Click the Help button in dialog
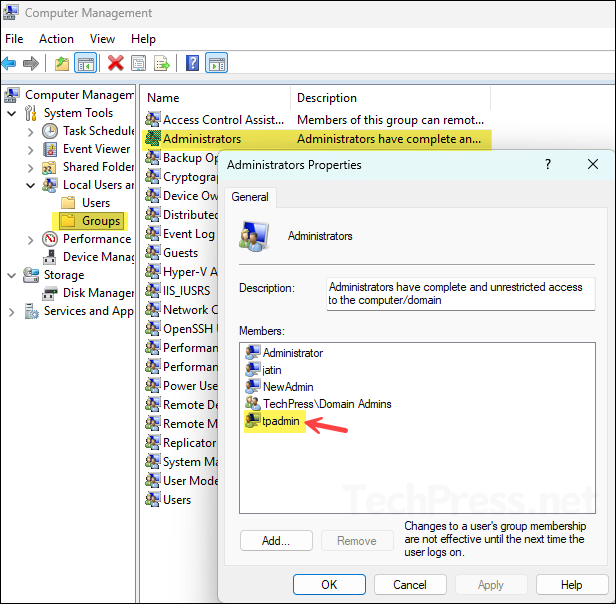 click(571, 585)
